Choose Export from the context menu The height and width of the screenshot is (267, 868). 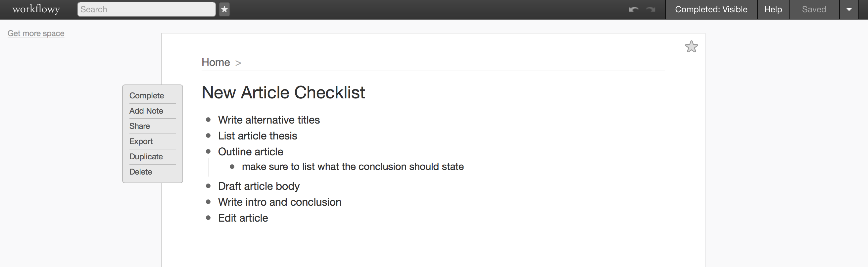click(x=141, y=141)
